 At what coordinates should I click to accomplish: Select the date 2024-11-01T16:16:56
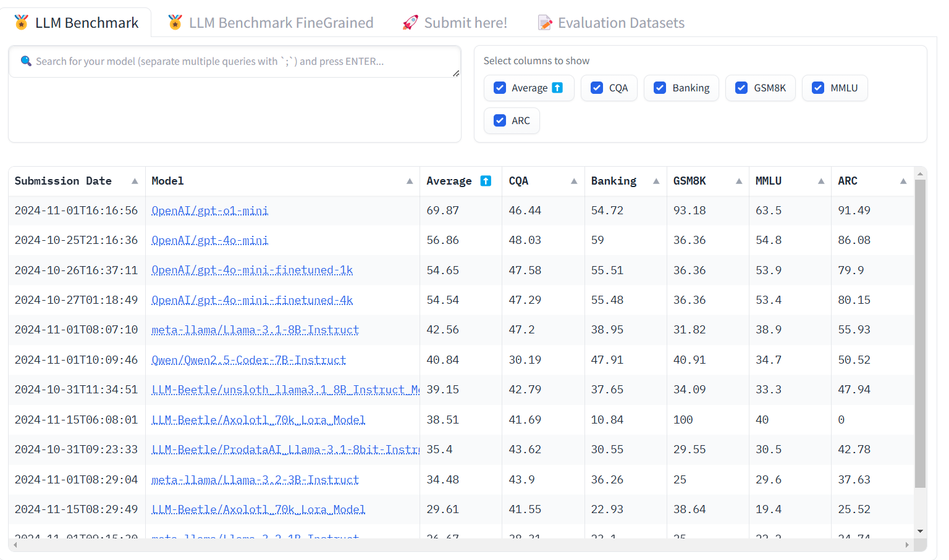coord(76,211)
